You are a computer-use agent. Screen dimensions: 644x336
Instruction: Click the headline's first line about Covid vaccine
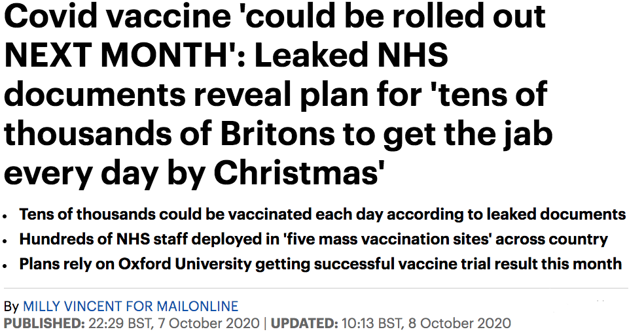(275, 16)
